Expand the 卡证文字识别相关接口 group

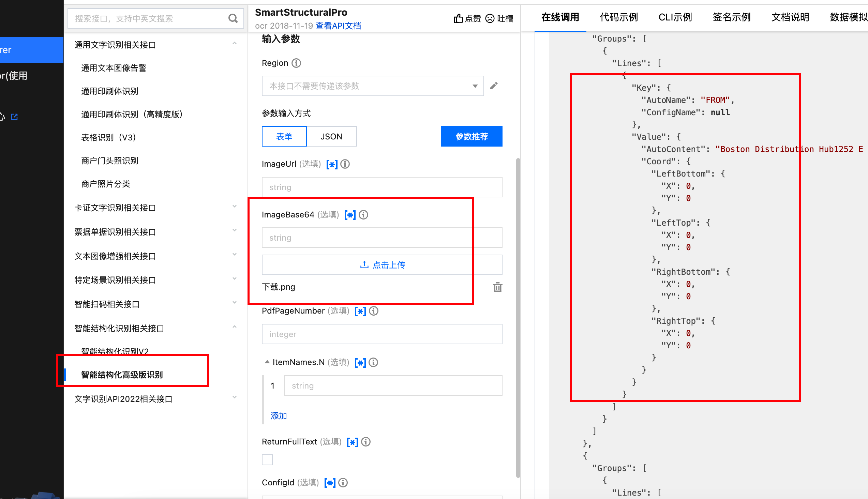pos(235,207)
